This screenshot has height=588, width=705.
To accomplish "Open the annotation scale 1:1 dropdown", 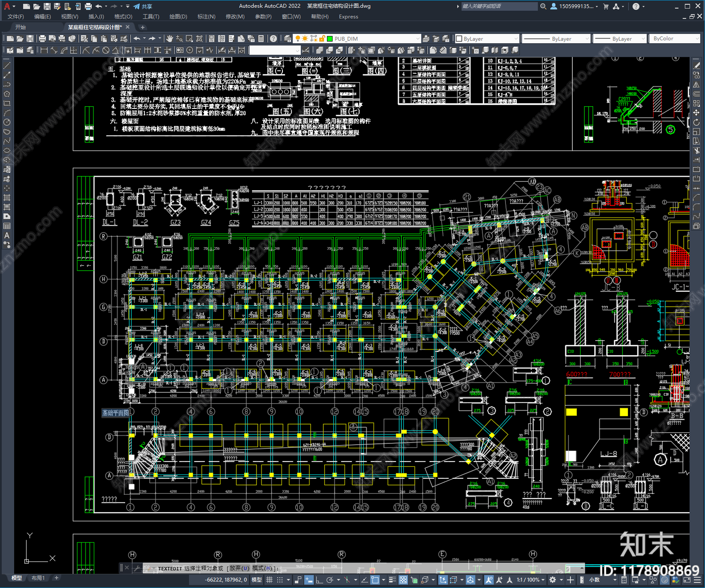I will (x=531, y=580).
